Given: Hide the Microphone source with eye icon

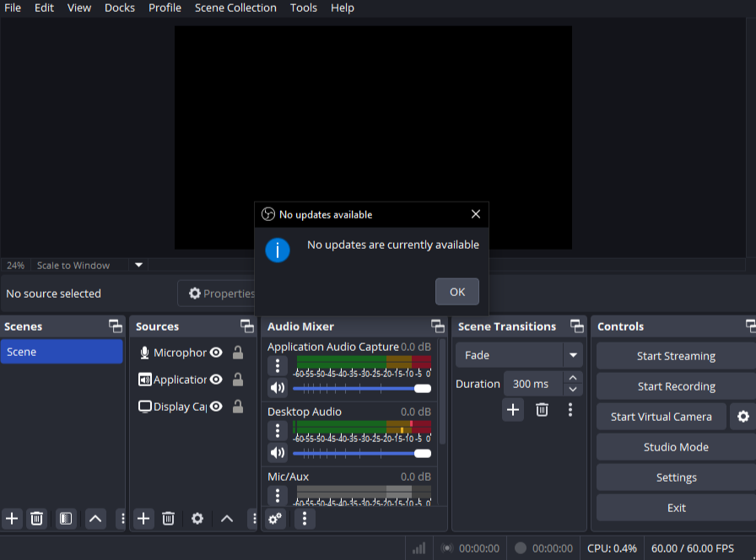Looking at the screenshot, I should click(216, 353).
